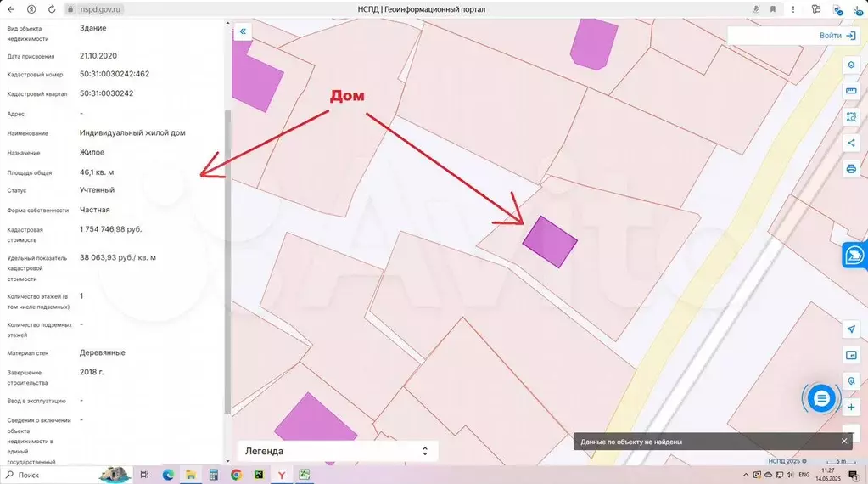Go back in the browser

click(11, 9)
